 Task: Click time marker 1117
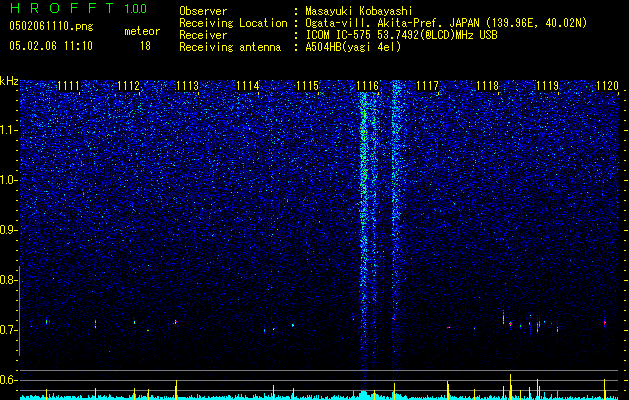(x=427, y=86)
